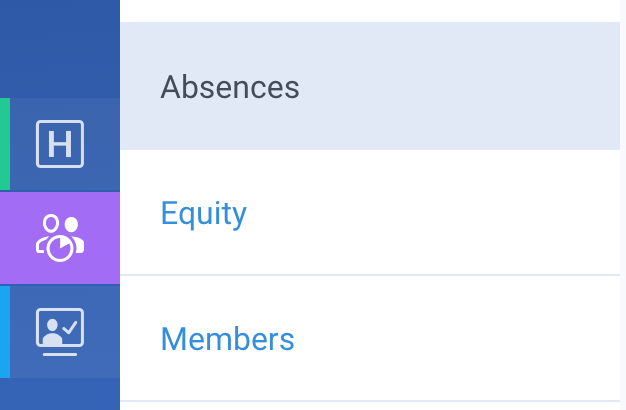Image resolution: width=626 pixels, height=410 pixels.
Task: Open the Equity link
Action: coord(204,214)
